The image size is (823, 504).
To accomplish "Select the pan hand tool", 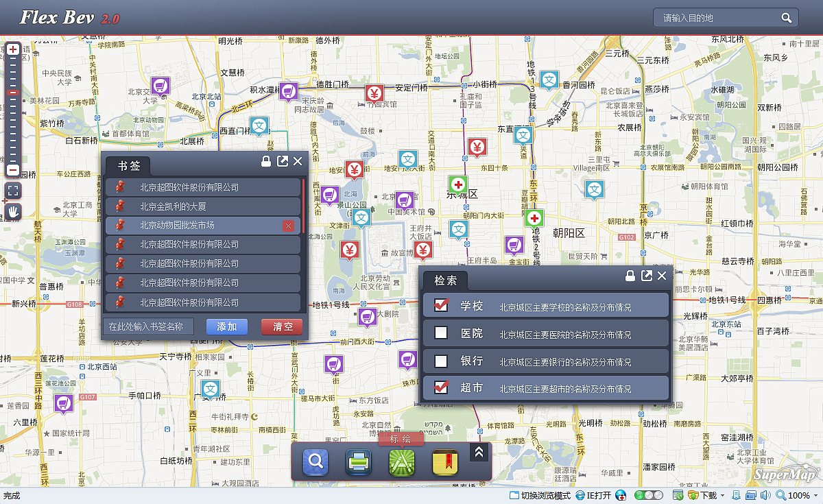I will pyautogui.click(x=13, y=211).
